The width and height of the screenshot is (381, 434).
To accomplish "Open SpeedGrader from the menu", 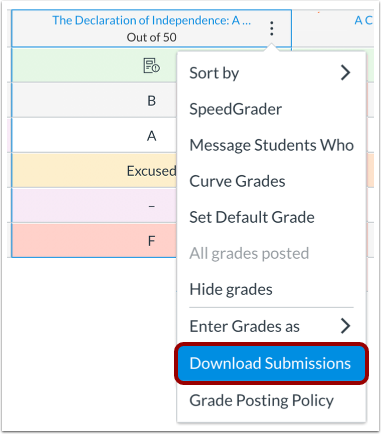I will pos(271,109).
